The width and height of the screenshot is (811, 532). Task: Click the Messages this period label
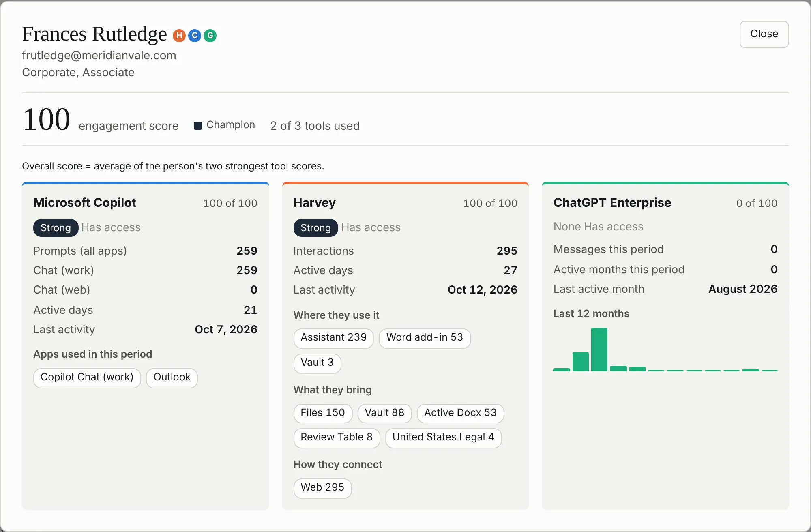coord(609,249)
